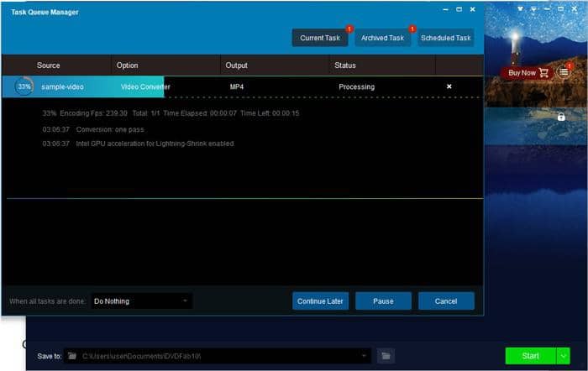Screen dimensions: 588x371
Task: Click the green Start button
Action: point(530,356)
